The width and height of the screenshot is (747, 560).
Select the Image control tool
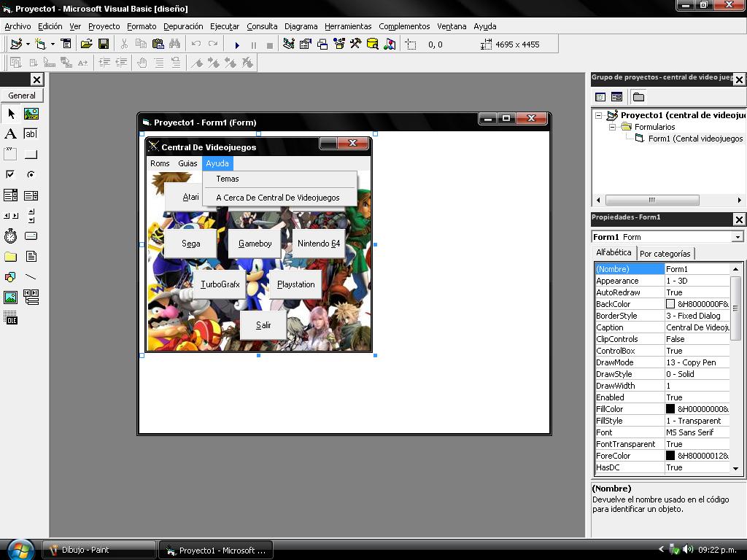(x=10, y=297)
